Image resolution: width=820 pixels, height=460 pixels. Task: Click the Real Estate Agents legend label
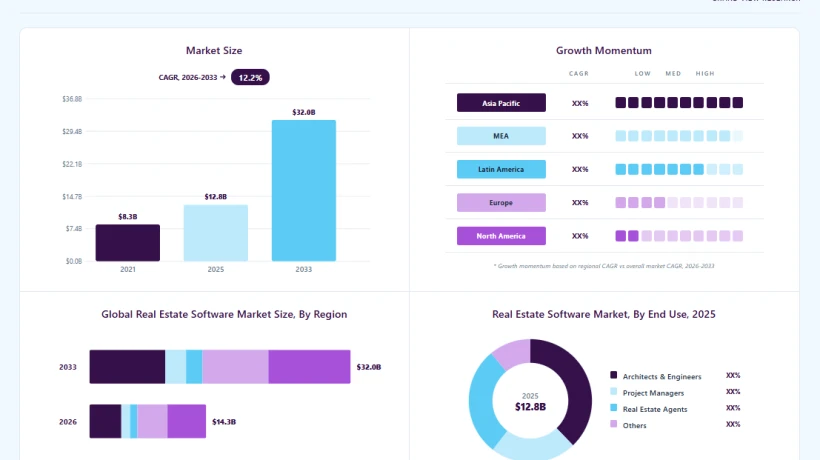655,409
